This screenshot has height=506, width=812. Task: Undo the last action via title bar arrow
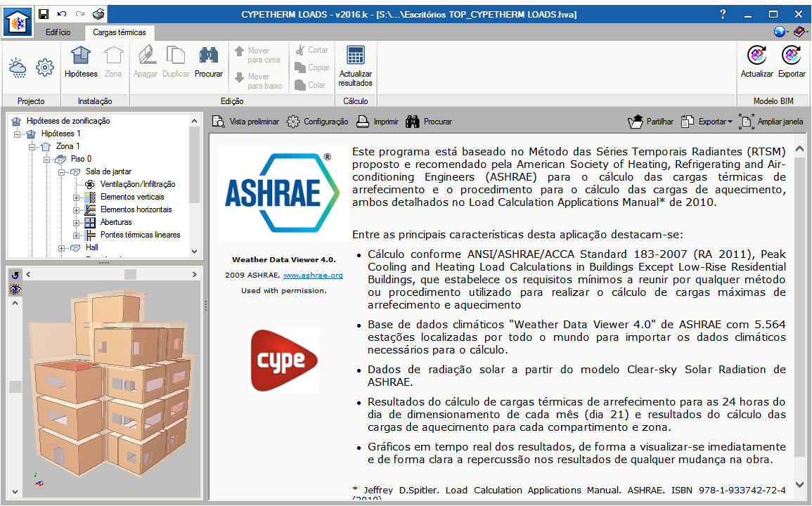click(x=62, y=14)
